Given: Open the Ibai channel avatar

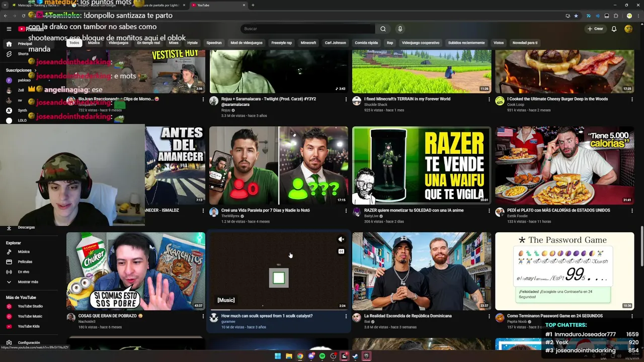Looking at the screenshot, I should 357,318.
